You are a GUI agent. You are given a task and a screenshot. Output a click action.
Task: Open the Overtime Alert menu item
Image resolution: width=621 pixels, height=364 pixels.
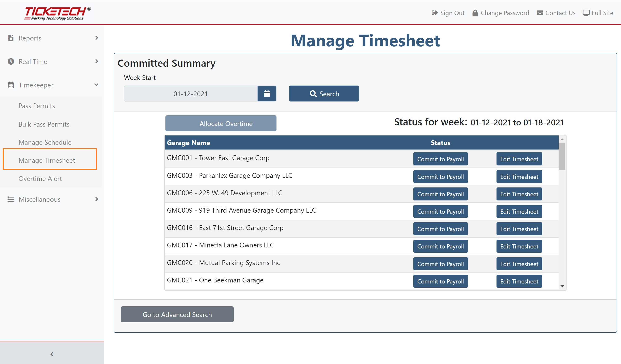(x=40, y=178)
